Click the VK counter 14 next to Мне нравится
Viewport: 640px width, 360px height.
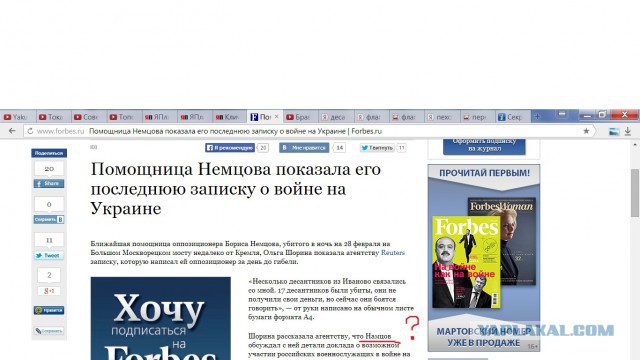[340, 148]
